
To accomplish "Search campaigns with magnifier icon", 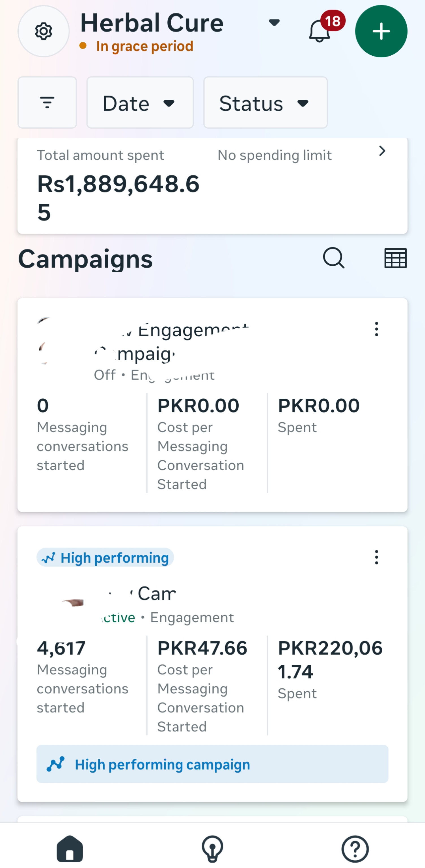I will click(x=334, y=258).
